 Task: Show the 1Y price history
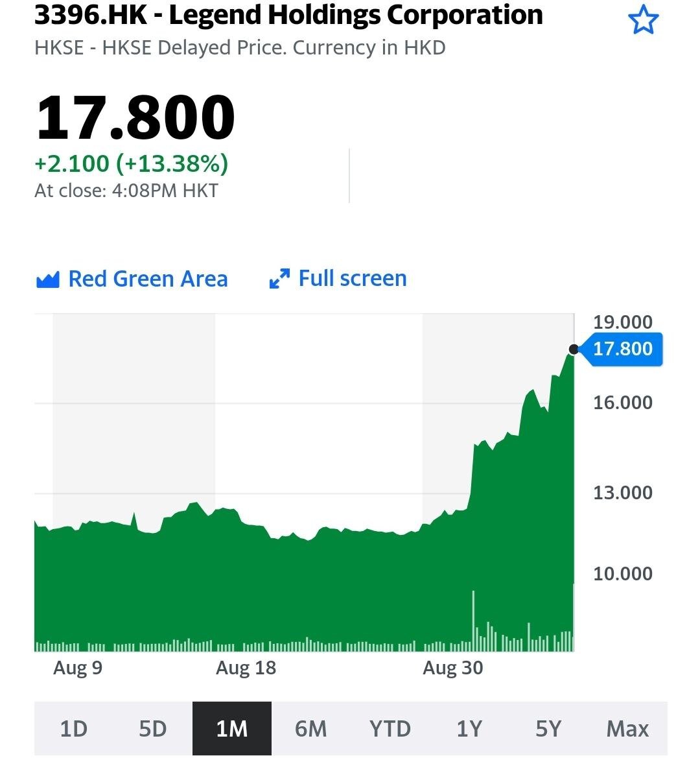click(x=469, y=729)
